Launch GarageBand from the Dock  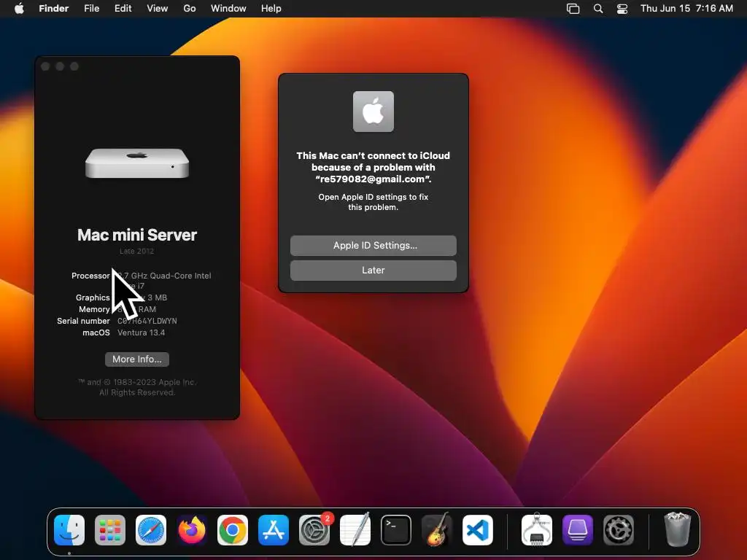[x=437, y=530]
